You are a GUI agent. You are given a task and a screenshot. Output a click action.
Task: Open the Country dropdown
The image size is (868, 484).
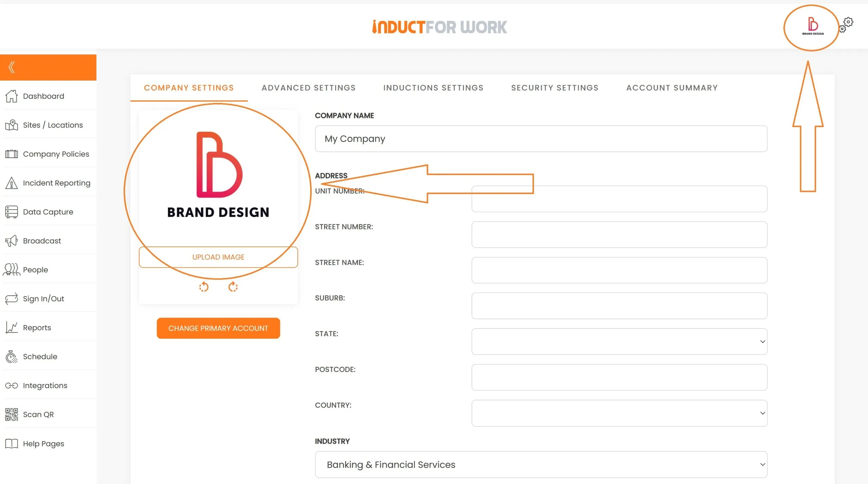click(x=619, y=413)
